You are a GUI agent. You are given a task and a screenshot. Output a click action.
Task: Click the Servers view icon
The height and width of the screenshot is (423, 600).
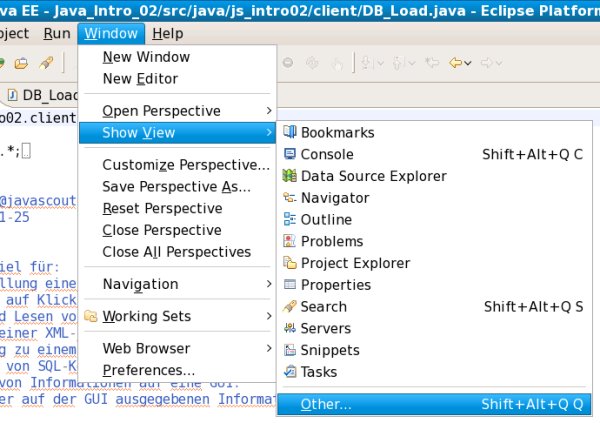click(291, 328)
